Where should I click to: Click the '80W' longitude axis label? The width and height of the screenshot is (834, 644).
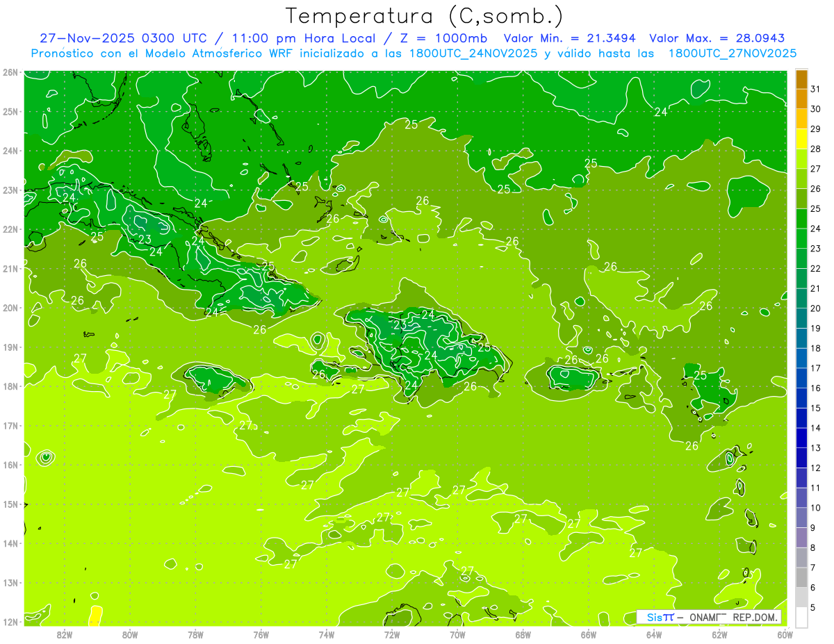(130, 634)
